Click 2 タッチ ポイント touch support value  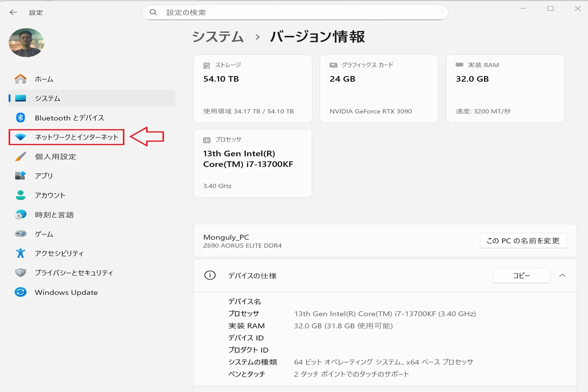[351, 374]
